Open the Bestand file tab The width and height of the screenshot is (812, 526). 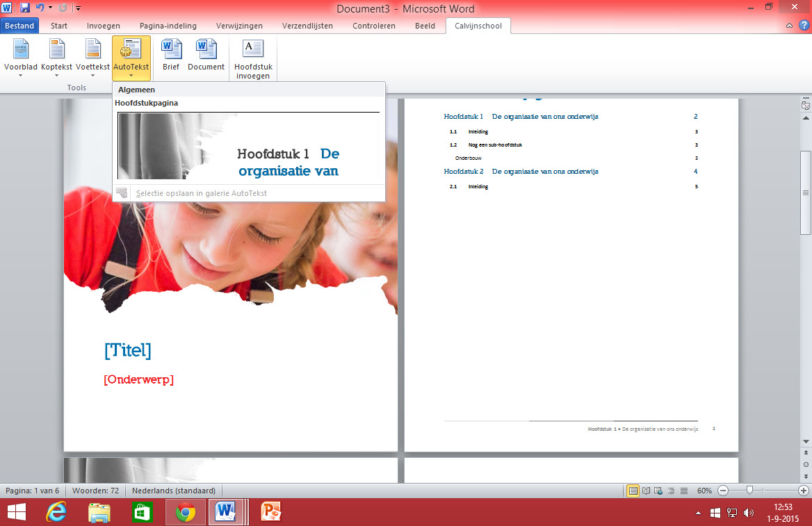(x=19, y=26)
